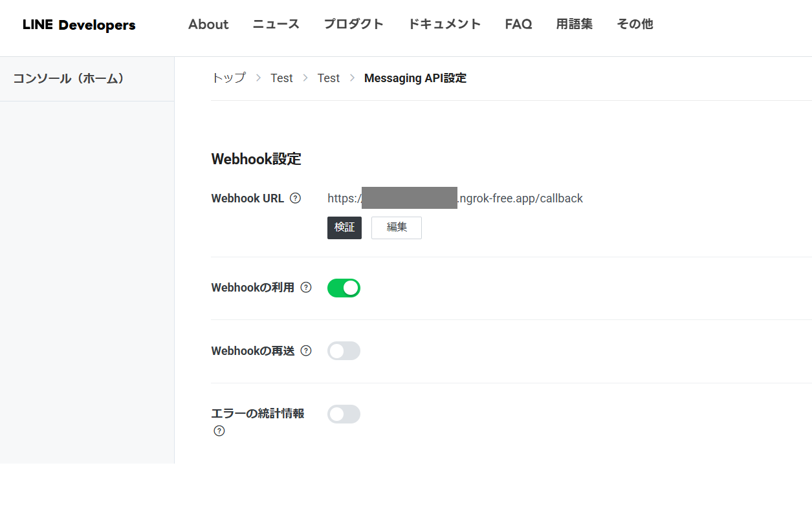Screen dimensions: 812x514
Task: Click the Webhook URL help icon
Action: (296, 198)
